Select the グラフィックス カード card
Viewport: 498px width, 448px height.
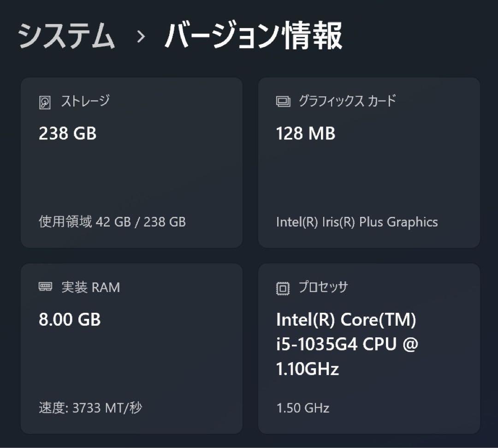point(369,161)
